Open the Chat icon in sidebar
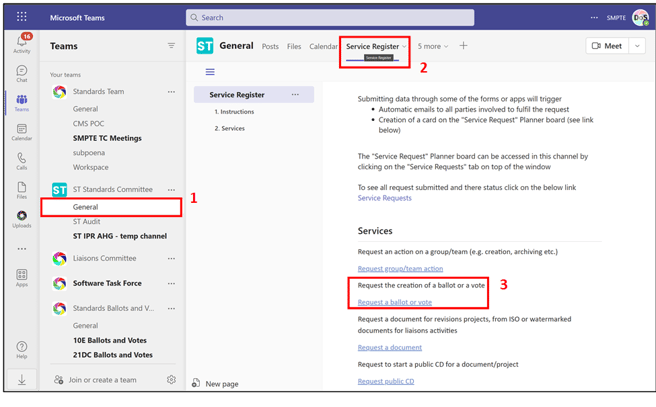Screen dimensions: 656x407 coord(21,73)
